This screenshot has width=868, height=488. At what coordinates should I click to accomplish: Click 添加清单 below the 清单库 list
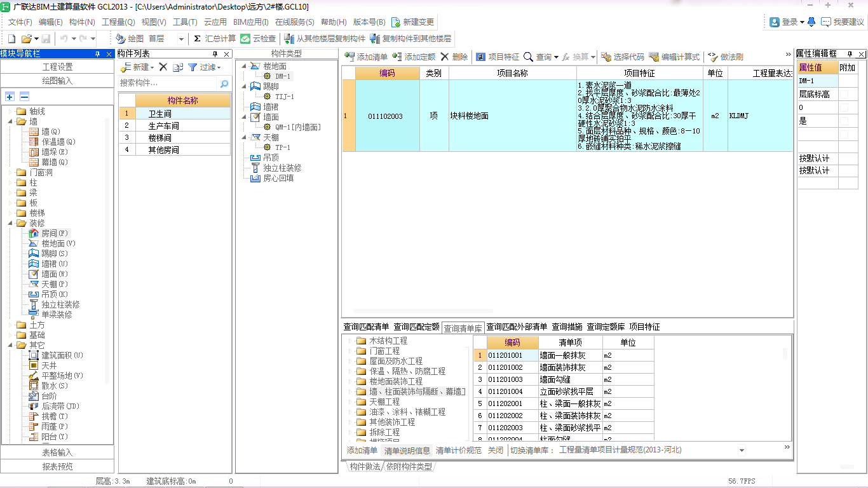(362, 450)
